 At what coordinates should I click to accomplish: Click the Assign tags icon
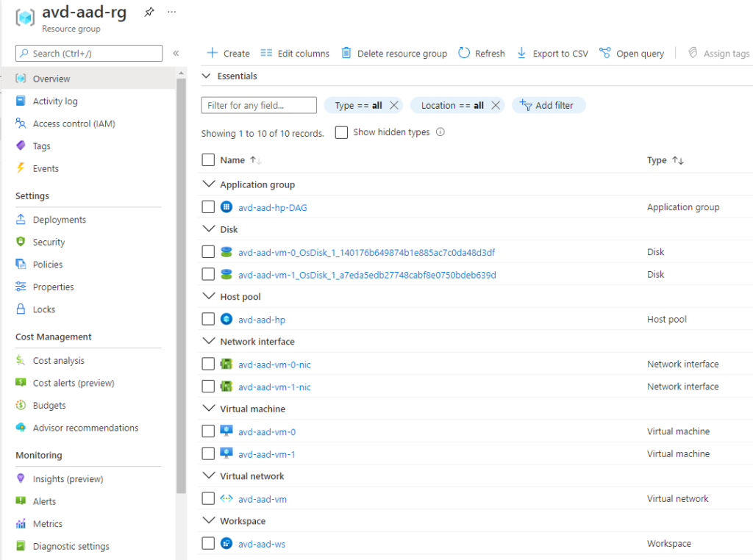[x=693, y=53]
